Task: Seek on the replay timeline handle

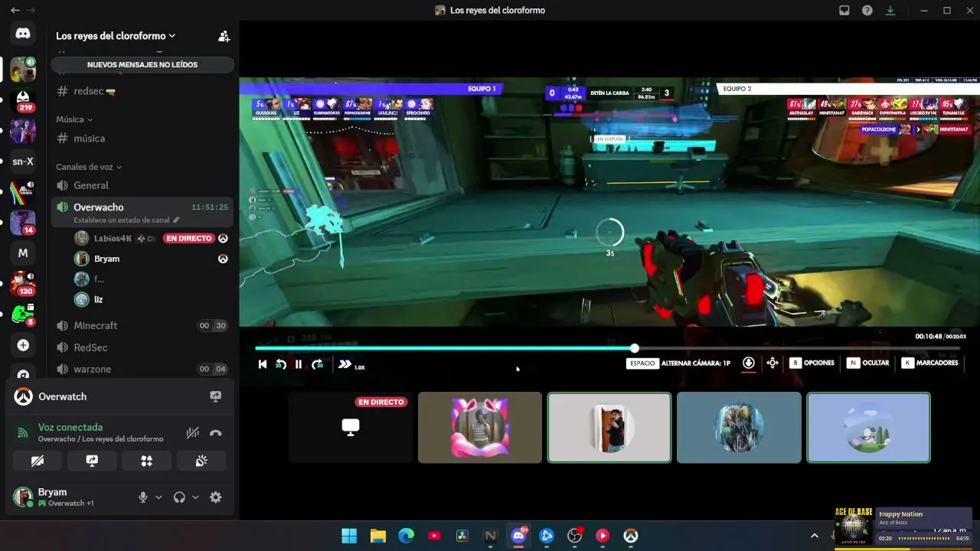Action: pyautogui.click(x=635, y=348)
